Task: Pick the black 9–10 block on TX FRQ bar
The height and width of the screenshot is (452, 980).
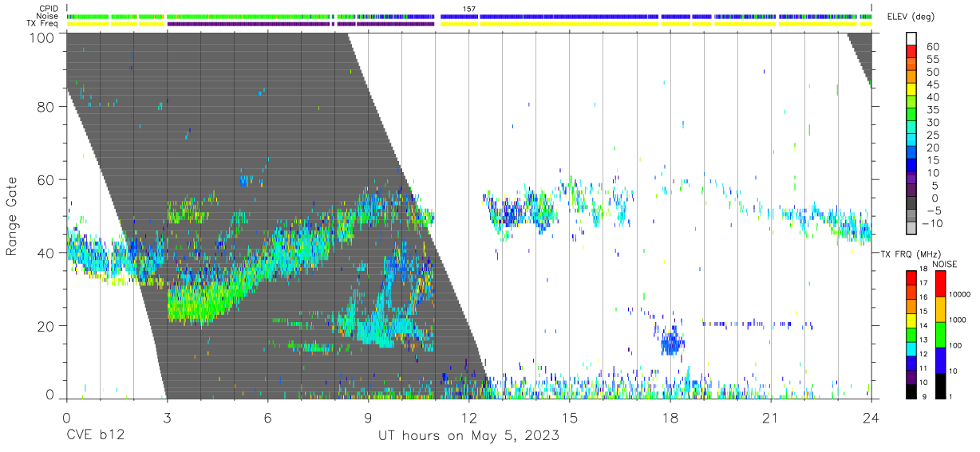Action: point(911,390)
